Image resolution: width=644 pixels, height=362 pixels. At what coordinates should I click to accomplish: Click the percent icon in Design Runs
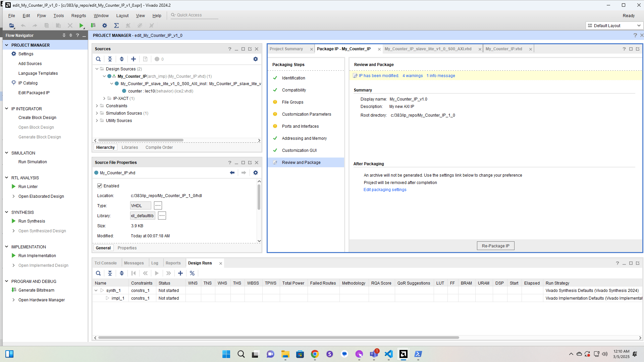click(x=192, y=273)
